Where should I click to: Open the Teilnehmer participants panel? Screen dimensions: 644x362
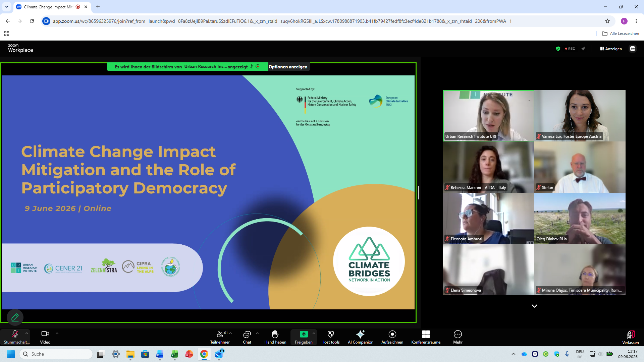coord(220,337)
